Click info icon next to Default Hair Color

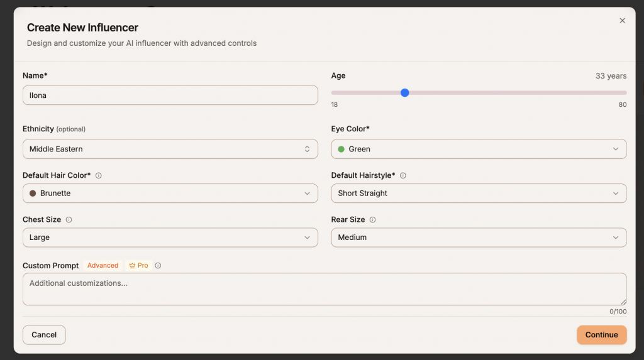click(99, 176)
